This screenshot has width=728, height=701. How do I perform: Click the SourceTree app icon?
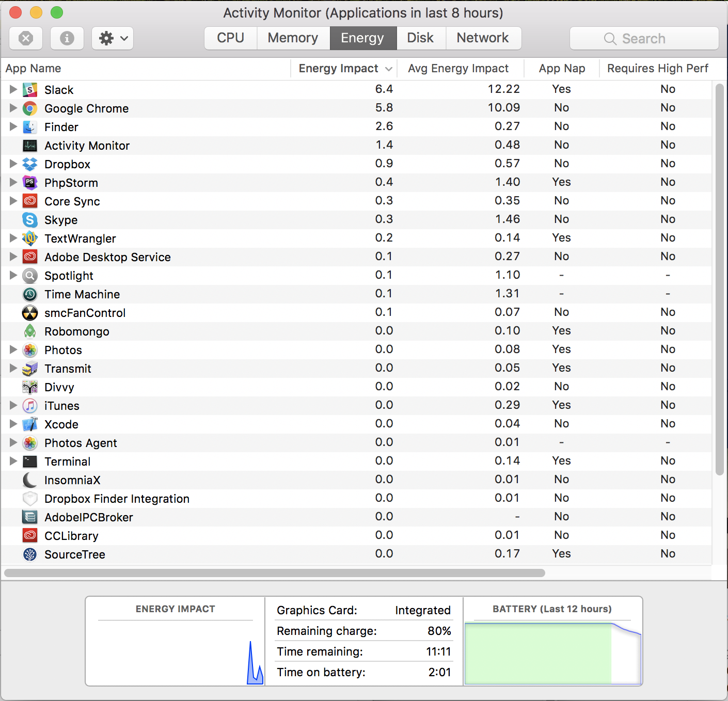30,554
